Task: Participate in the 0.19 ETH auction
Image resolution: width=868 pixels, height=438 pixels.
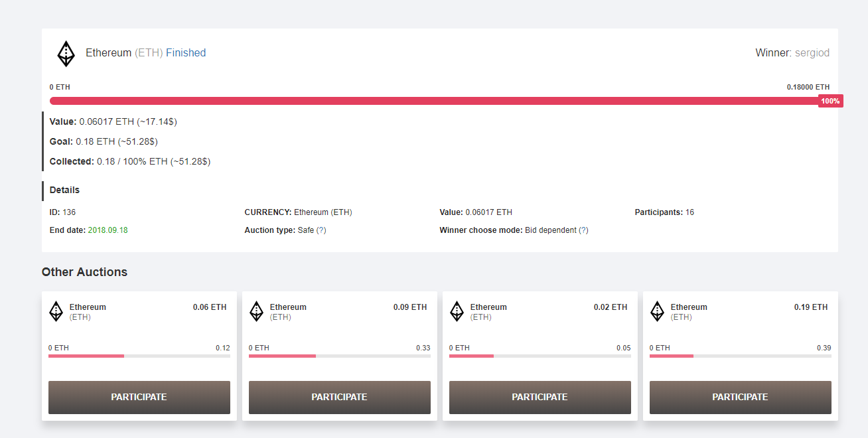Action: click(741, 398)
